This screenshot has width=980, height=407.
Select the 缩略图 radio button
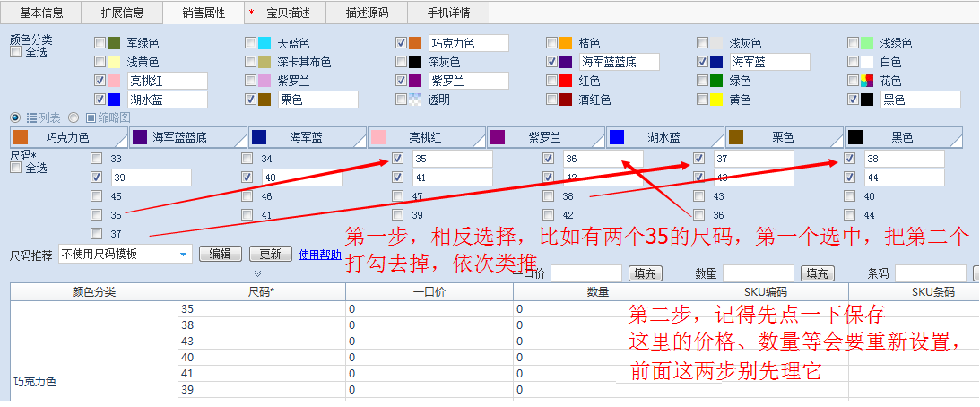pos(74,117)
